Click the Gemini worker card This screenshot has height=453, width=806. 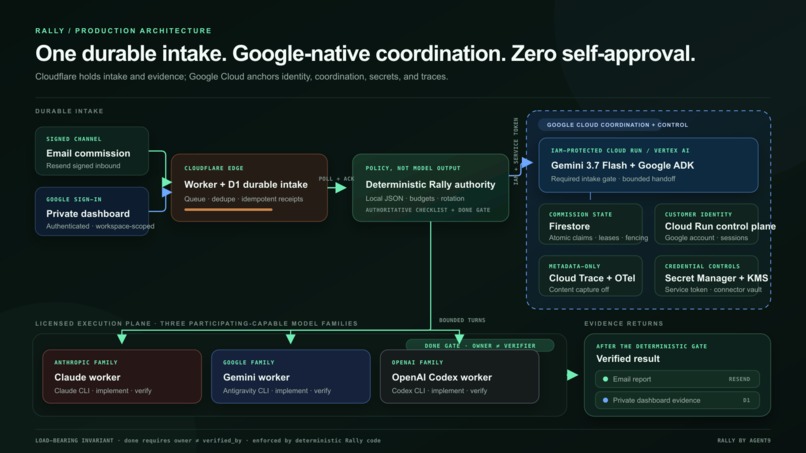pyautogui.click(x=290, y=376)
